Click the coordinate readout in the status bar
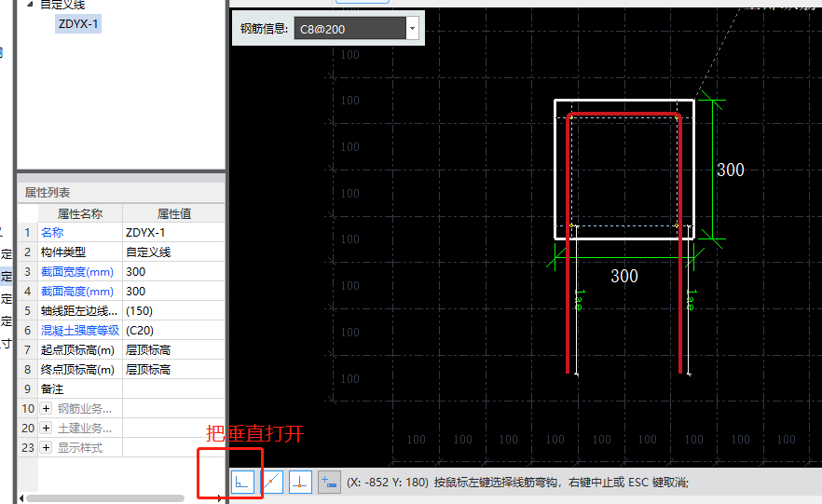Screen dimensions: 822x504 click(388, 482)
